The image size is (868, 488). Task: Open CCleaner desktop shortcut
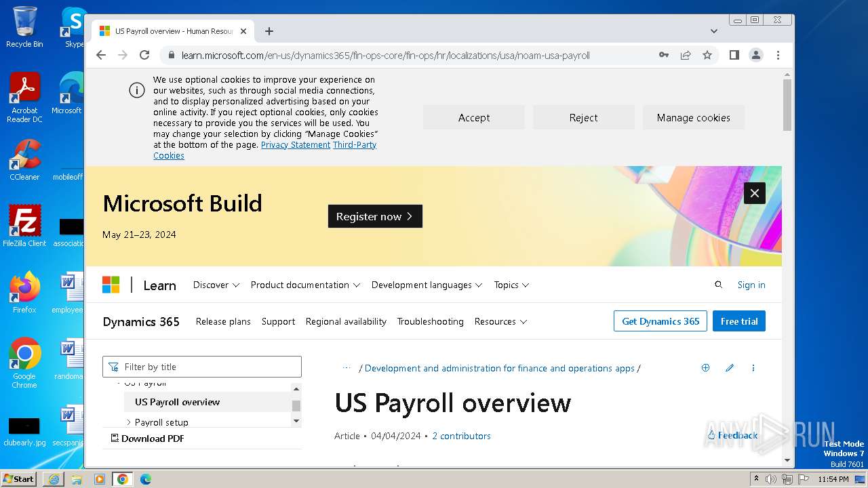[24, 160]
